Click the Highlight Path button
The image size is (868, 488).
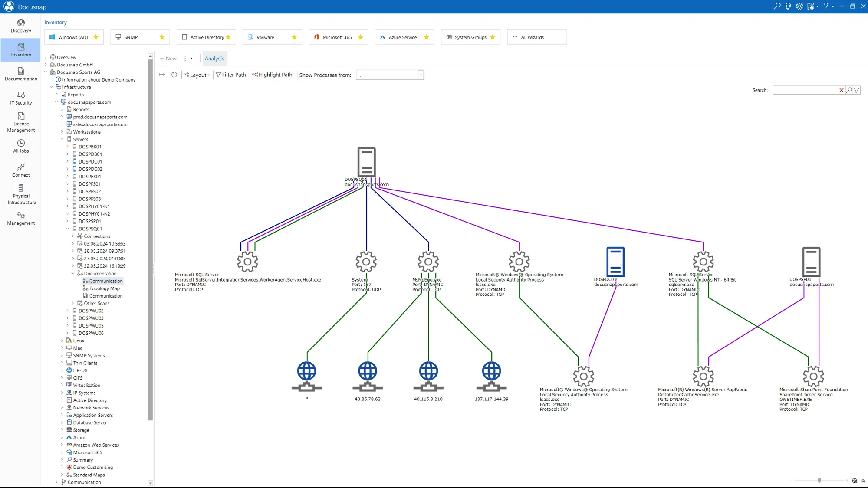tap(272, 75)
